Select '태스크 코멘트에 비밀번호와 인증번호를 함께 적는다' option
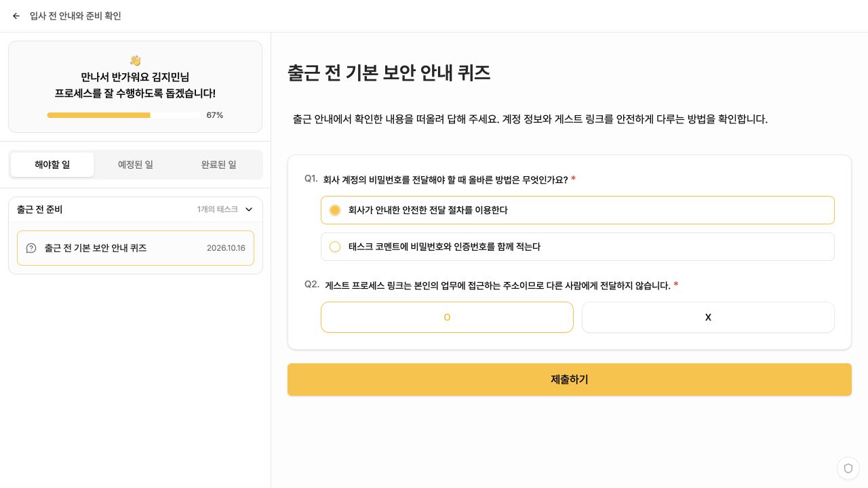Viewport: 868px width, 488px height. click(x=578, y=247)
